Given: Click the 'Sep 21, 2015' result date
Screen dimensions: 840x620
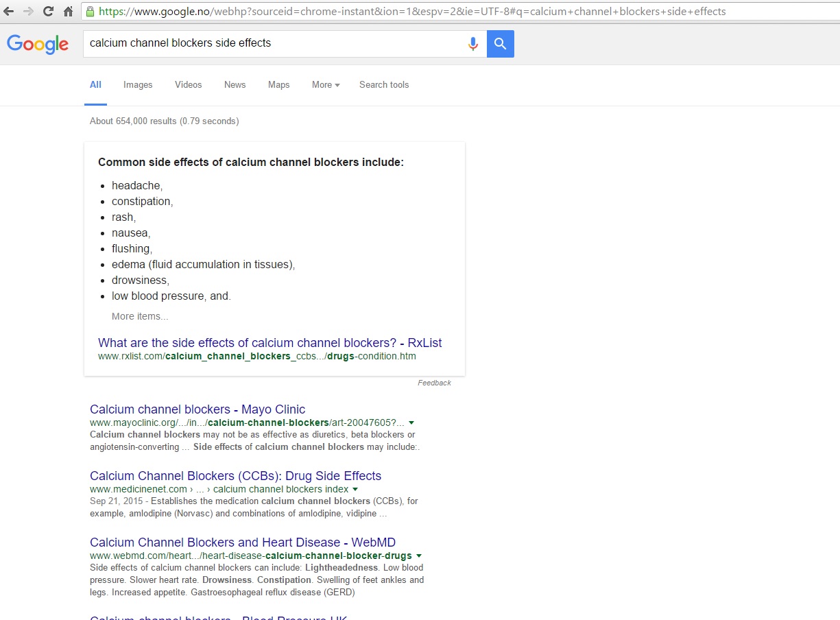Looking at the screenshot, I should pos(117,501).
